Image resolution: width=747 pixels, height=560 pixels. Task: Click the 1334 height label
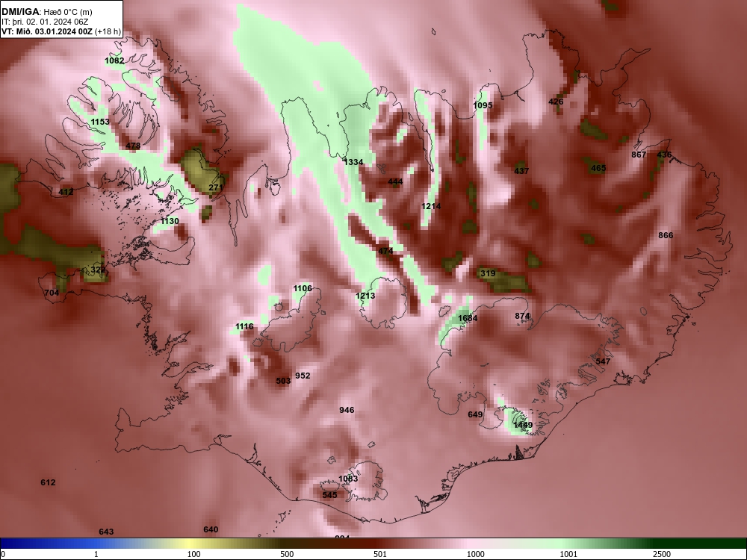pyautogui.click(x=353, y=162)
